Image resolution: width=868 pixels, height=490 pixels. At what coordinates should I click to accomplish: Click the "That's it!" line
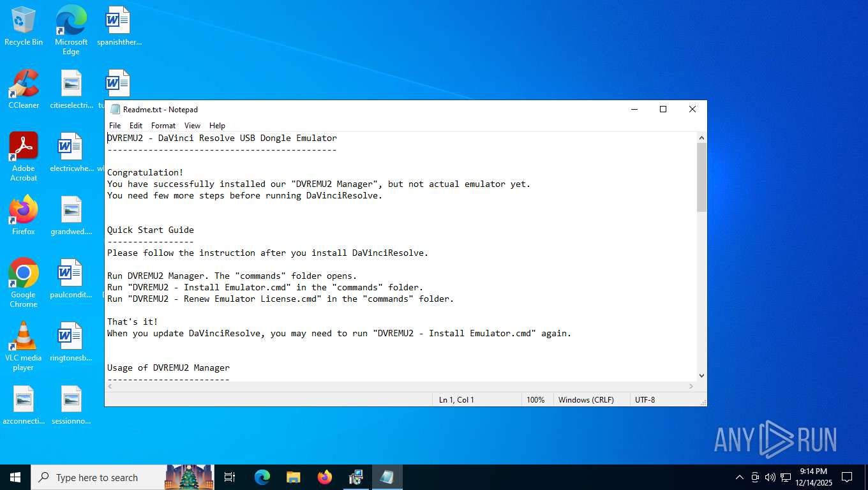[x=133, y=322]
